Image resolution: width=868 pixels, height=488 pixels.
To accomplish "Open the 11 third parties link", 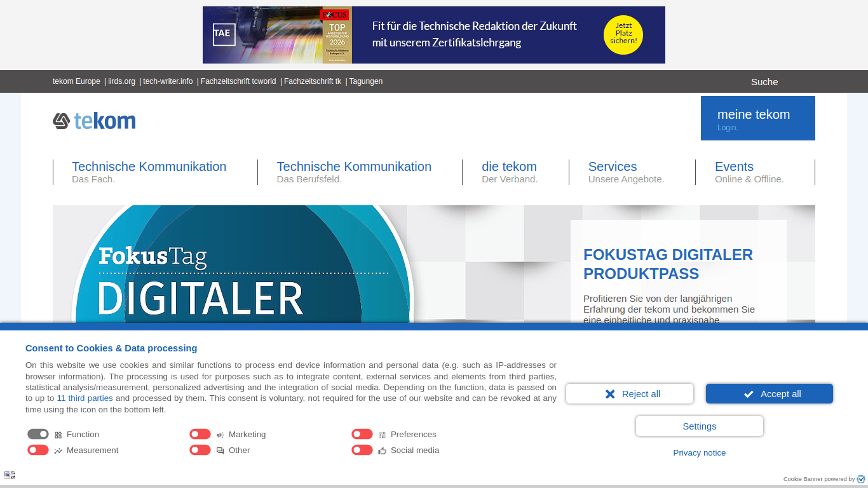I will tap(85, 398).
